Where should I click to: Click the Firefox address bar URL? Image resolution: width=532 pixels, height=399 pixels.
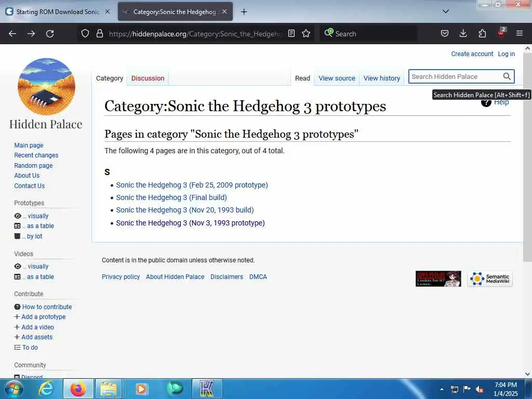(x=195, y=34)
